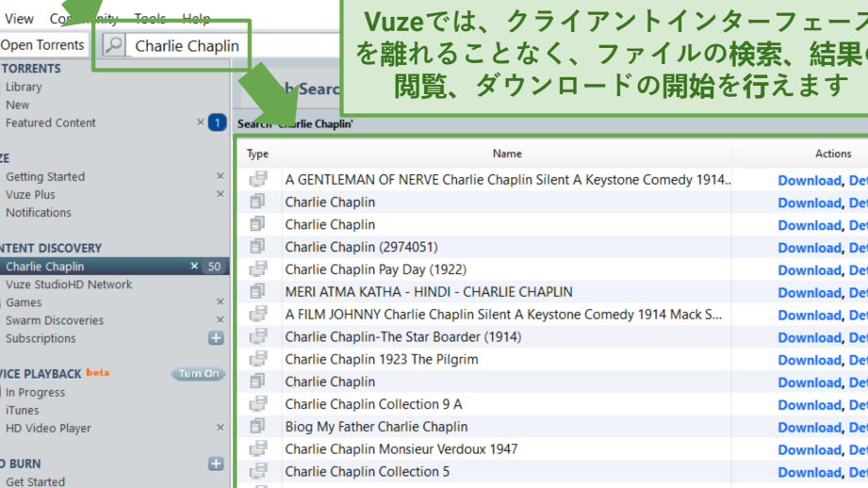Viewport: 868px width, 488px height.
Task: Click the search magnifier icon
Action: [x=114, y=45]
